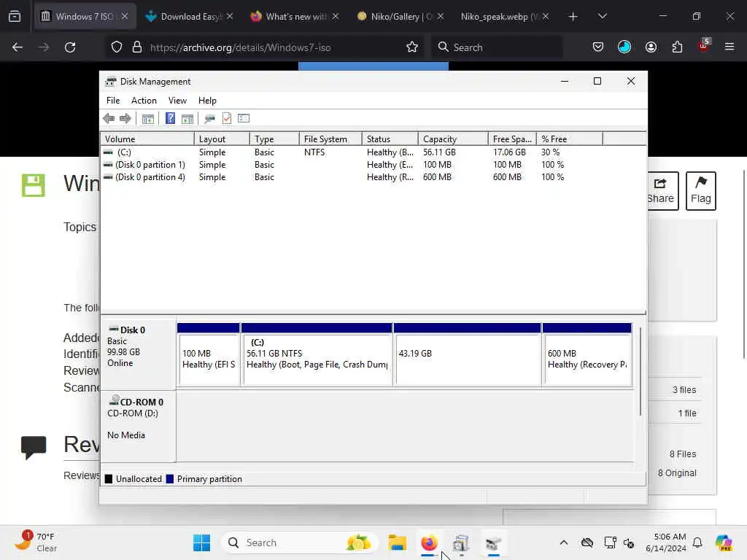Click the Disk 0 label panel
Viewport: 747px width, 560px height.
coord(138,354)
